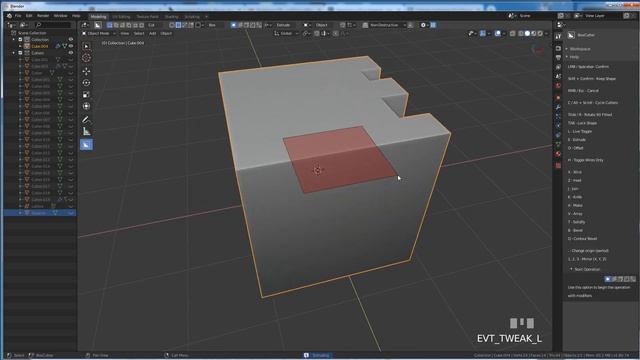Image resolution: width=640 pixels, height=360 pixels.
Task: Open the shading options dropdown arrow
Action: point(546,33)
